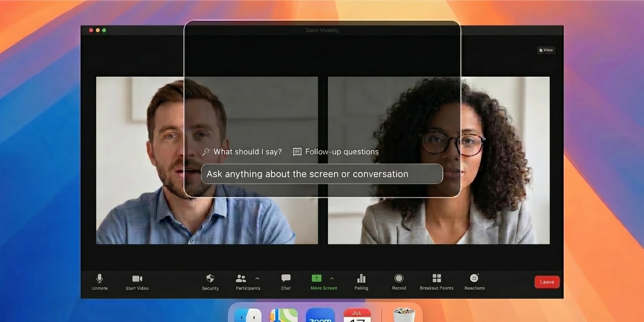Click the 'Zoom Meeting' window title
644x322 pixels.
point(322,31)
